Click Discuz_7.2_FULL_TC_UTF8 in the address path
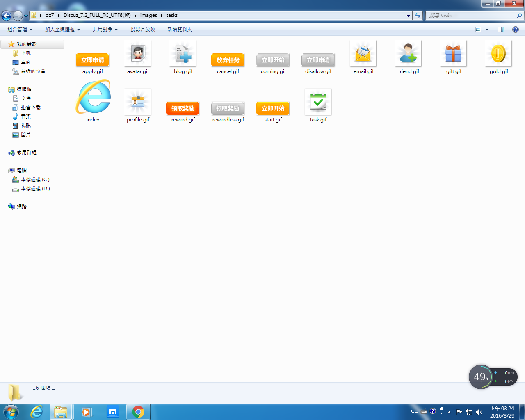 coord(97,15)
